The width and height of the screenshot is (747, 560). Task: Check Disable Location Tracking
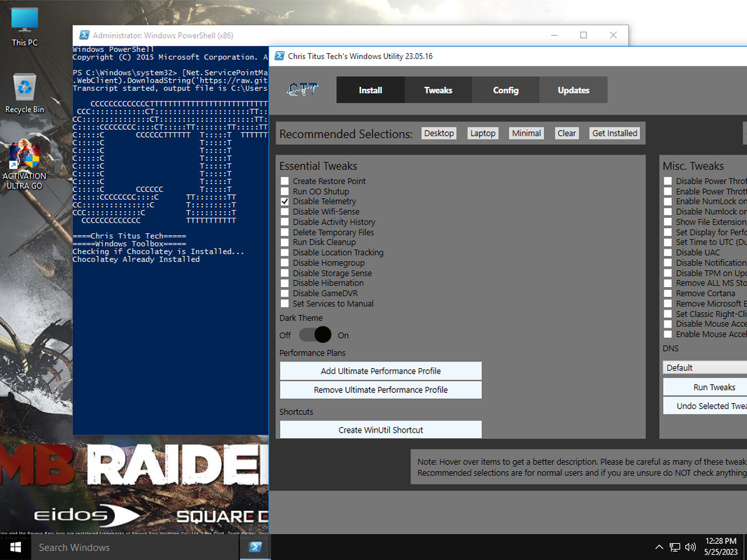[284, 253]
